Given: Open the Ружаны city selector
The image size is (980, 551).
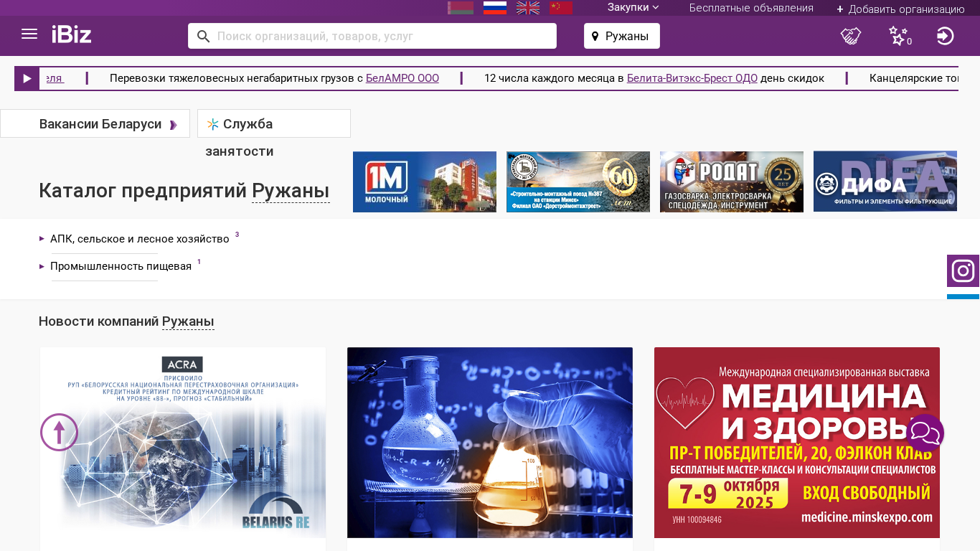Looking at the screenshot, I should [622, 36].
